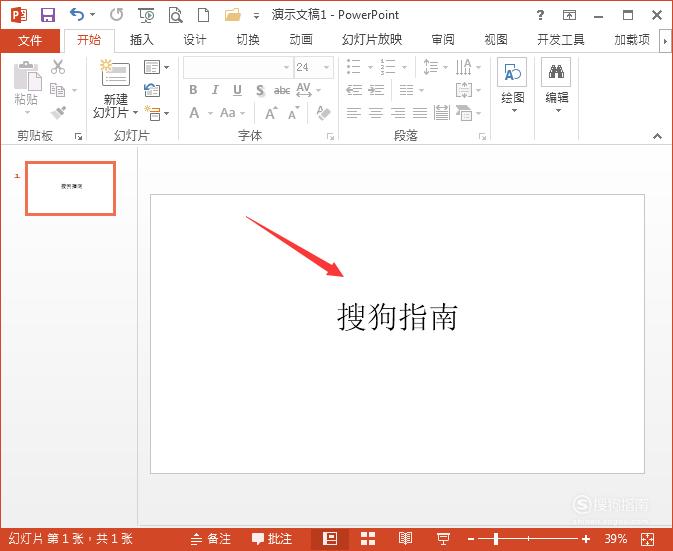The height and width of the screenshot is (551, 673).
Task: Align text right
Action: pos(398,113)
